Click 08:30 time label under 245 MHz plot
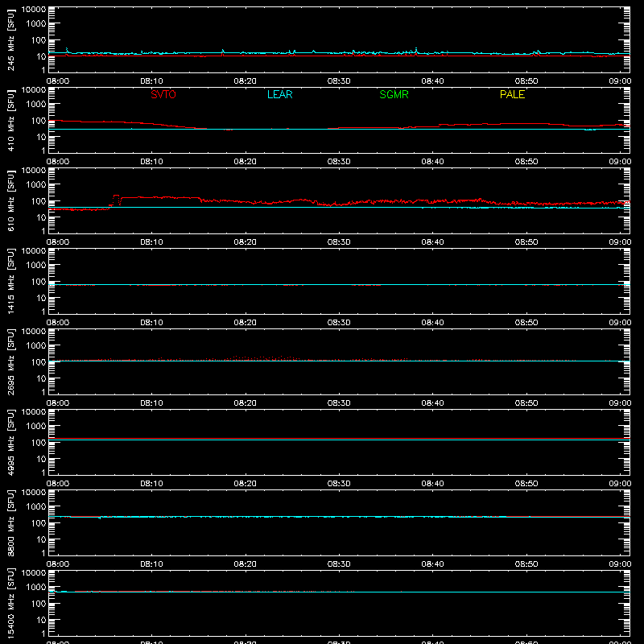Image resolution: width=644 pixels, height=644 pixels. pyautogui.click(x=339, y=81)
